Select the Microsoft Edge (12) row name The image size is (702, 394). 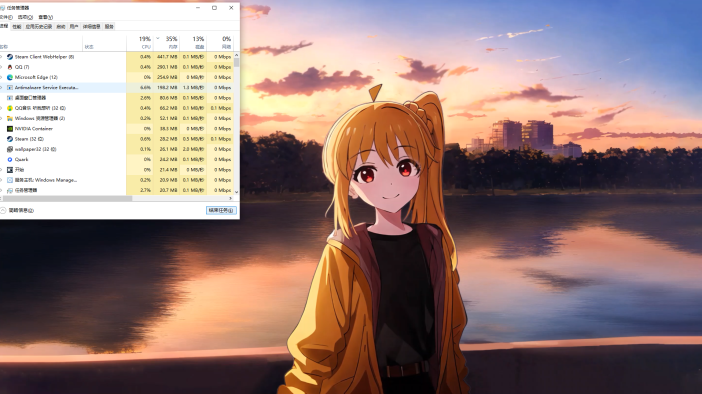tap(36, 77)
